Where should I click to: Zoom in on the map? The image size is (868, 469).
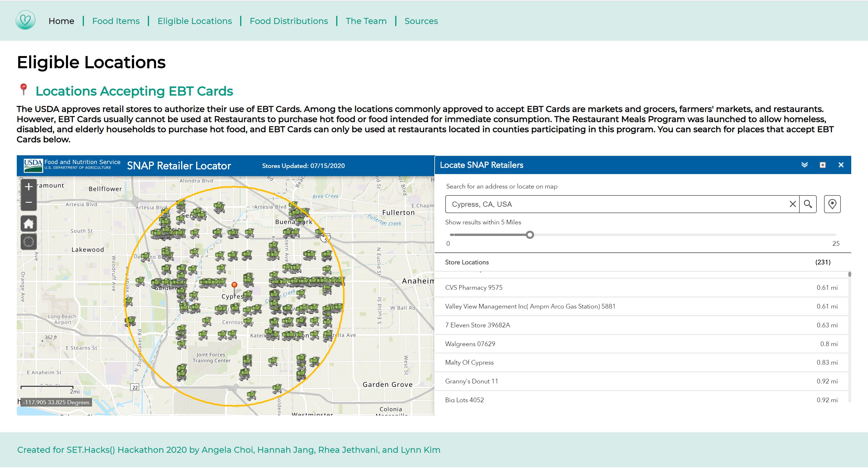click(29, 187)
